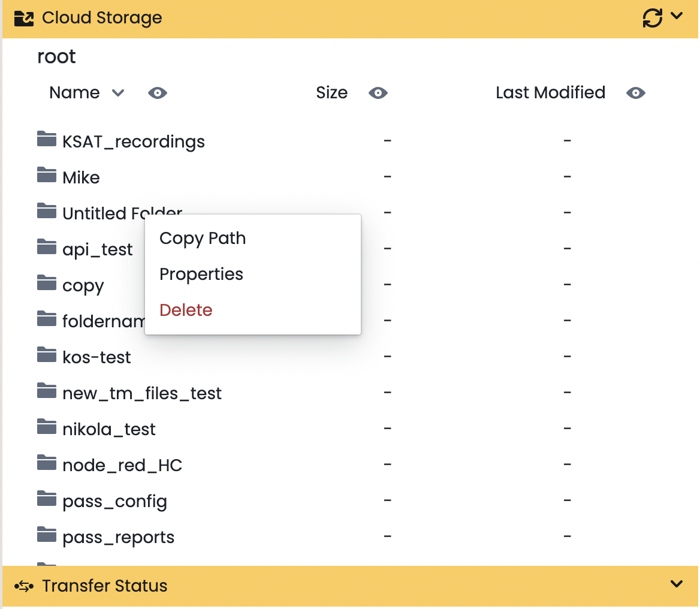700x609 pixels.
Task: Click the kos-test folder icon
Action: coord(47,355)
